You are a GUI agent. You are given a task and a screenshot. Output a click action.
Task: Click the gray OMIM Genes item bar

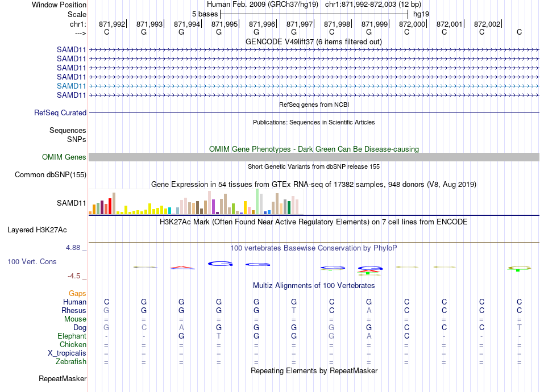pyautogui.click(x=314, y=157)
